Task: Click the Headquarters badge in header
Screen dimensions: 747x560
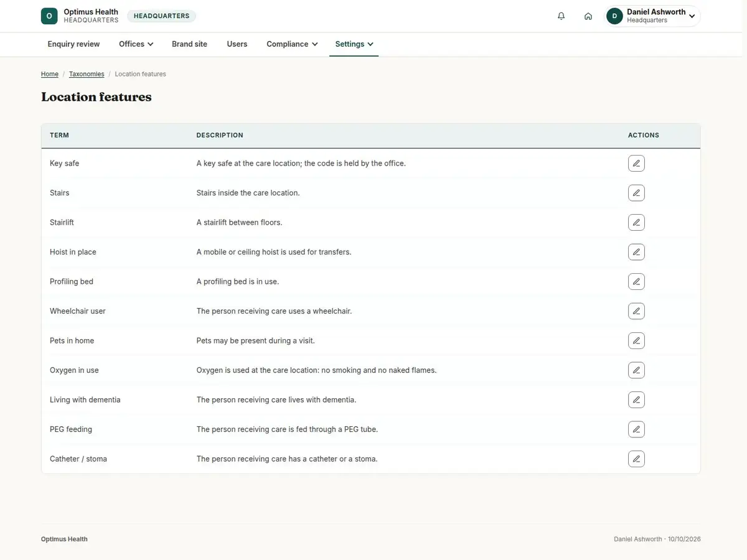Action: (162, 16)
